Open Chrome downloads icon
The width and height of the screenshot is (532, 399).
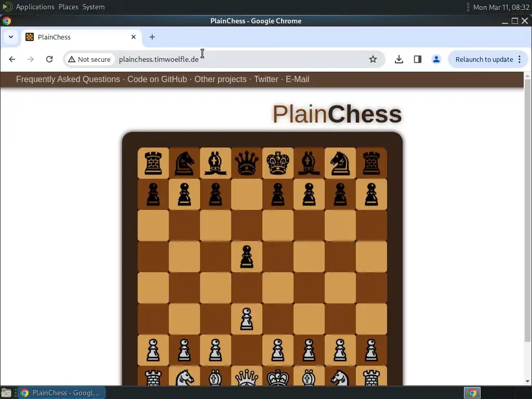[x=399, y=59]
